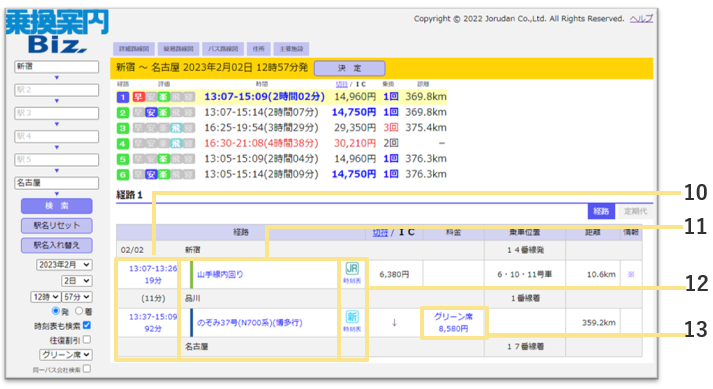Open 新 Shinkansen timetable icon for のぞみ37号

352,316
